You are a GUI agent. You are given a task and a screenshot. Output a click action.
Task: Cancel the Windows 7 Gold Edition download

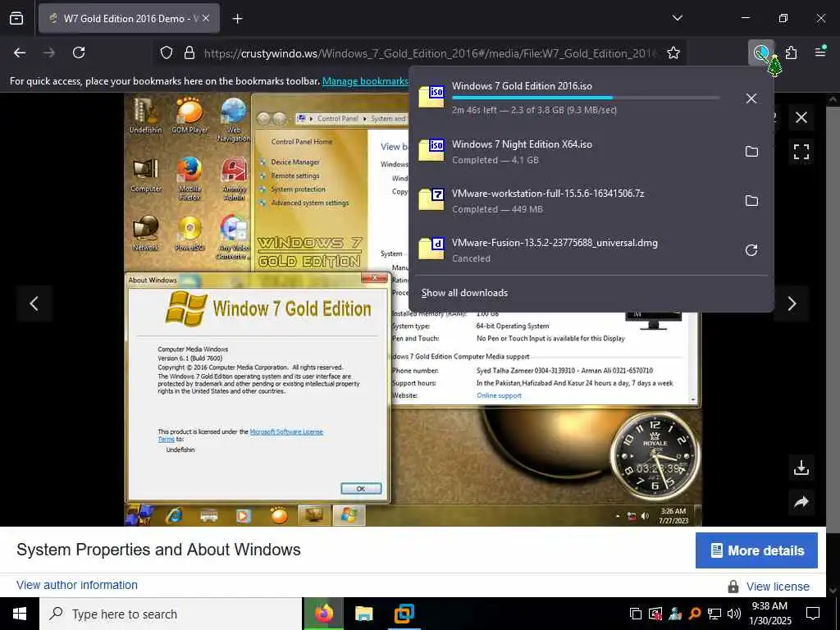[x=751, y=98]
